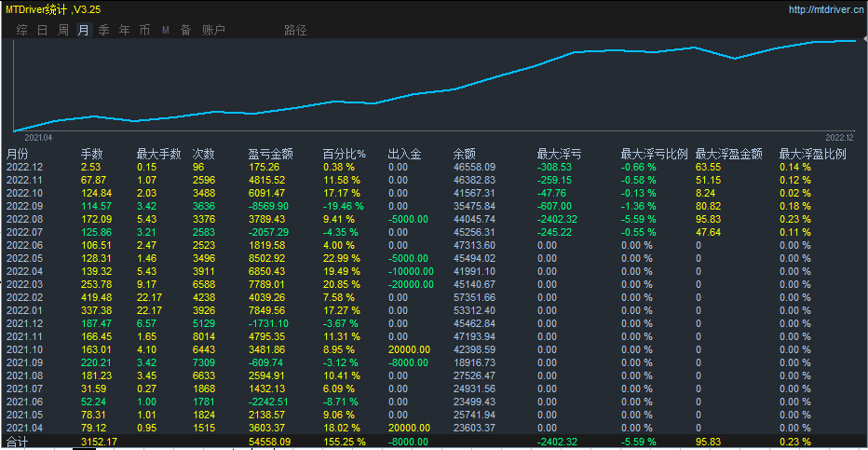The height and width of the screenshot is (450, 868).
Task: Select the 2022.05 month row
Action: click(434, 258)
